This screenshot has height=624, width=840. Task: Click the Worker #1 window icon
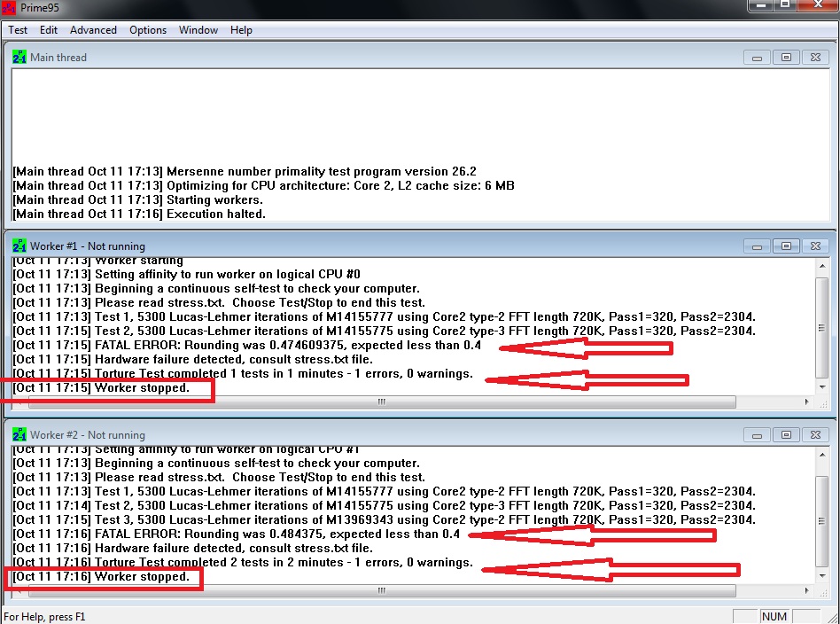(x=19, y=246)
